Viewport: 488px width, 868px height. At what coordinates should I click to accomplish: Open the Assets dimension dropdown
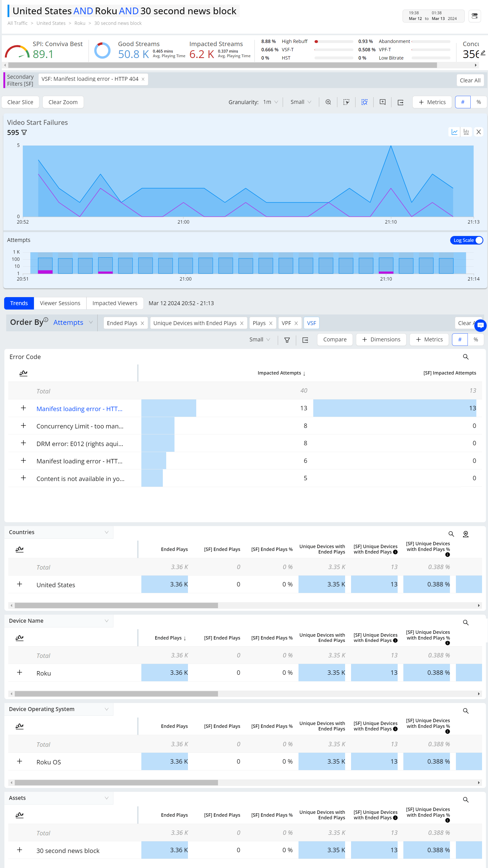[x=59, y=798]
